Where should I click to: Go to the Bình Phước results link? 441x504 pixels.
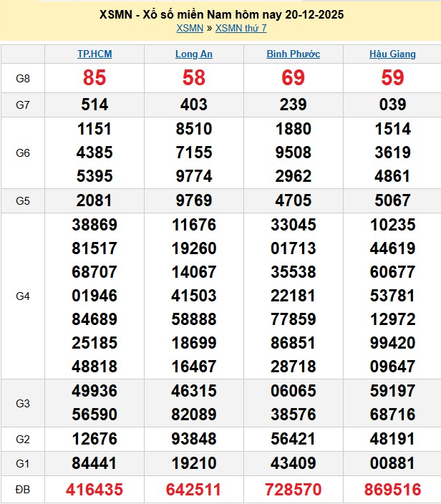coord(293,54)
